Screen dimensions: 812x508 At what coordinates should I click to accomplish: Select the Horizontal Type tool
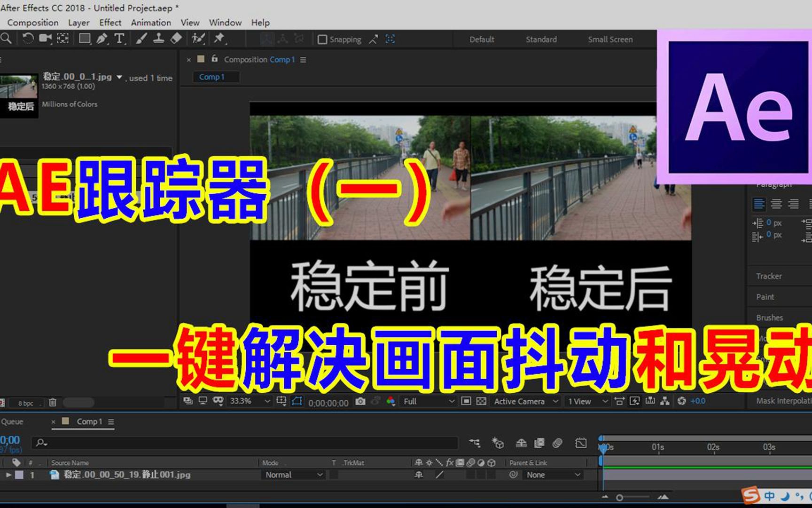tap(120, 39)
